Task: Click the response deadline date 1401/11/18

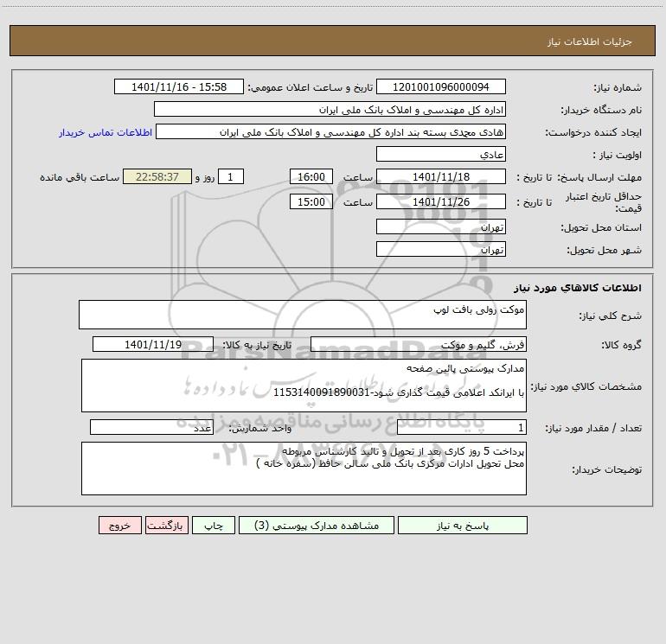Action: pyautogui.click(x=441, y=176)
